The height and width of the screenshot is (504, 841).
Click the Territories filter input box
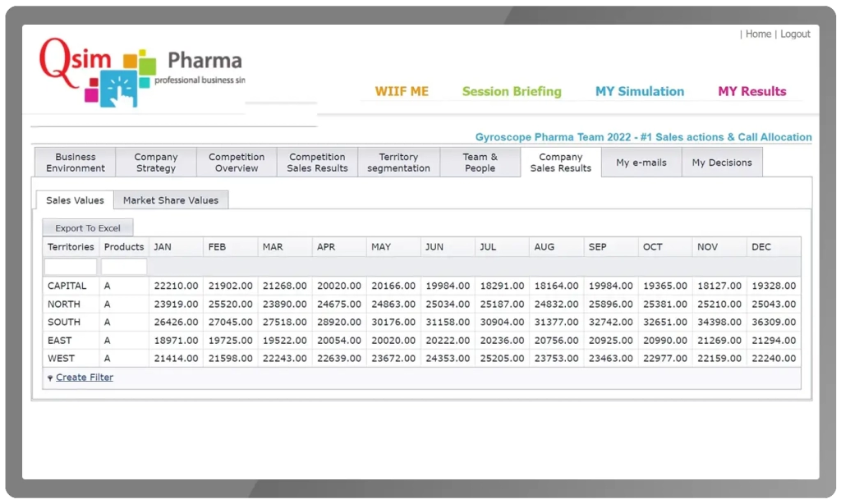(x=71, y=267)
